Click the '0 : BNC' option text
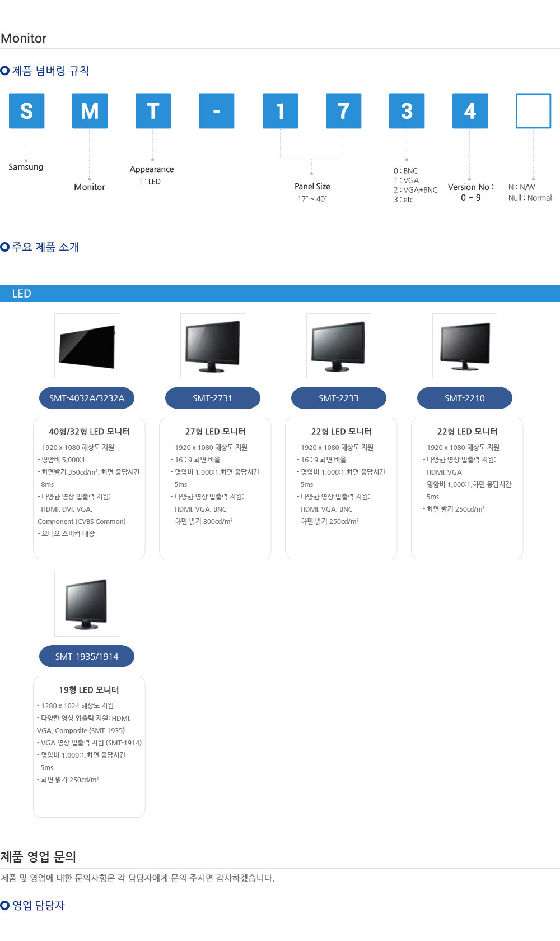 pyautogui.click(x=405, y=171)
